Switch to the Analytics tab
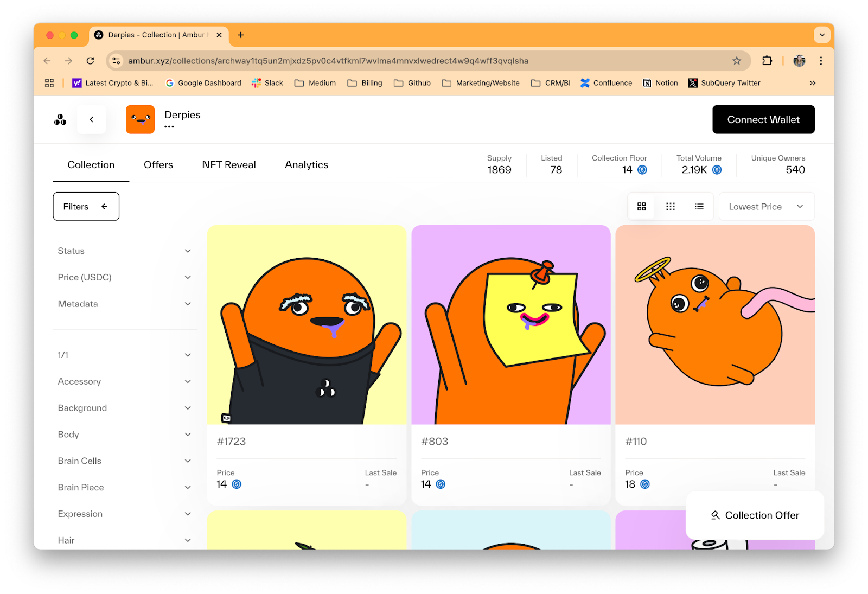The image size is (868, 594). pos(307,165)
